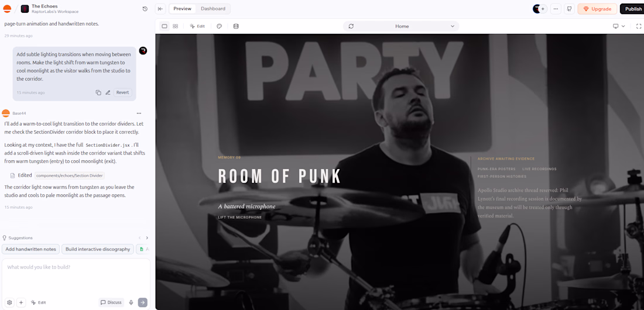Click the Suggestions lightbulb label
The height and width of the screenshot is (310, 644).
click(x=18, y=237)
